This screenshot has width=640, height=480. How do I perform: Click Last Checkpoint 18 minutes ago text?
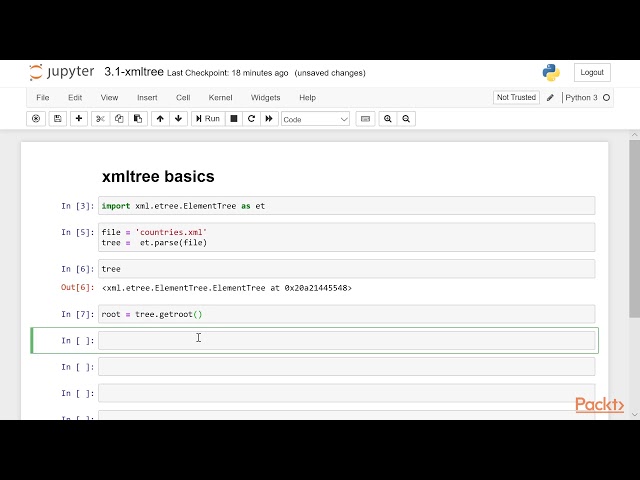point(227,73)
